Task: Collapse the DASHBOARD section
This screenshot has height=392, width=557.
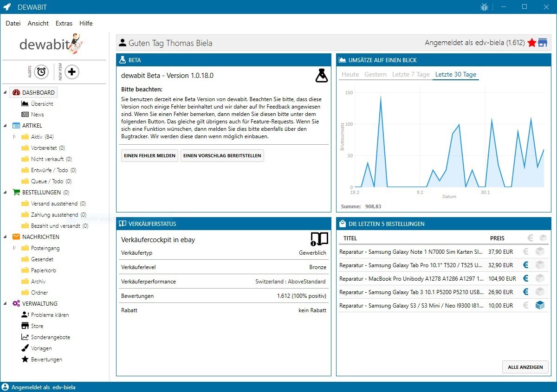Action: point(5,92)
